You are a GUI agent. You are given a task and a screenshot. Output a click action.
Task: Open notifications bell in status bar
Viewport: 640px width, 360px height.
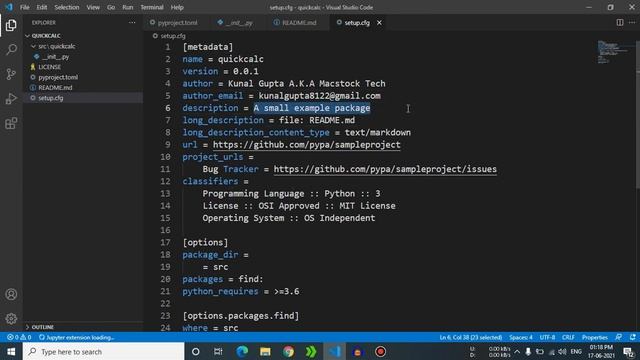click(x=633, y=337)
